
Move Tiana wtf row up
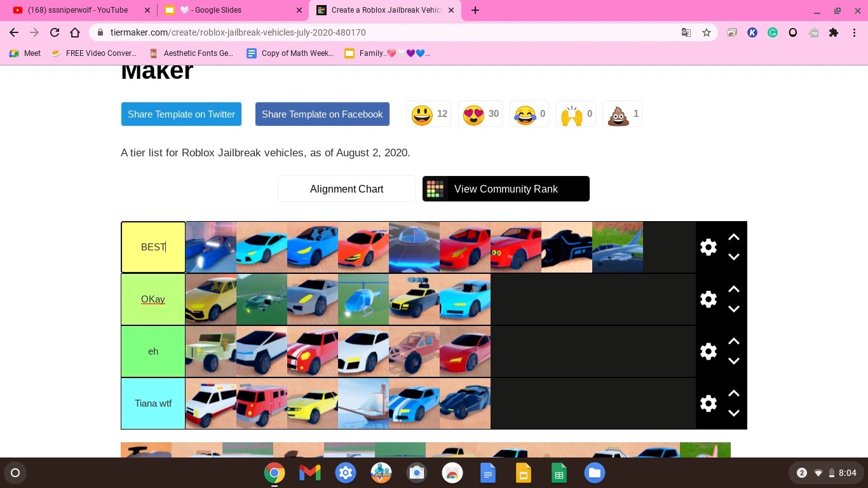click(734, 393)
